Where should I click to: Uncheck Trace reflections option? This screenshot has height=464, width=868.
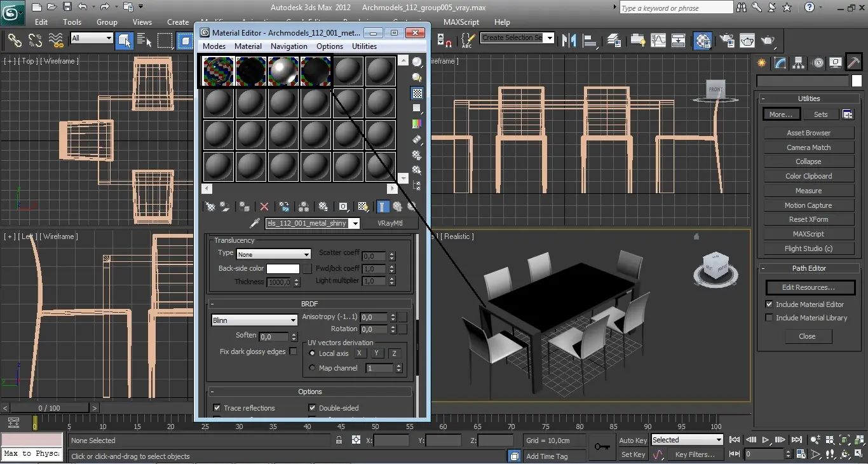217,408
